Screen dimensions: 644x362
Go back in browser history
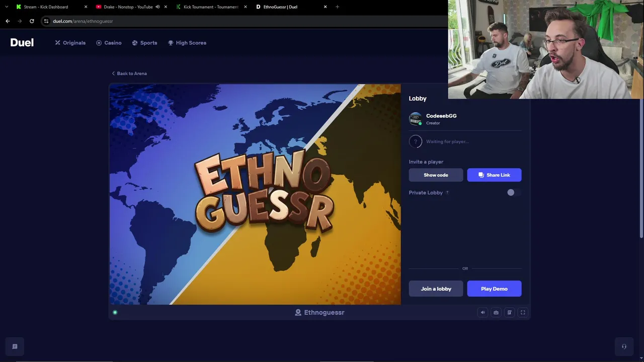click(x=8, y=21)
